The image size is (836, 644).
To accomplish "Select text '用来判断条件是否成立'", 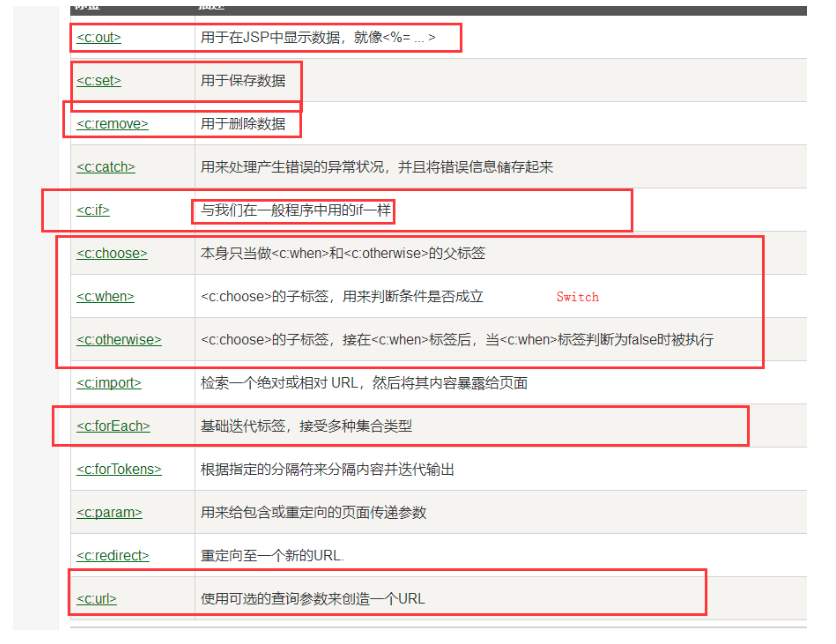I will [413, 296].
